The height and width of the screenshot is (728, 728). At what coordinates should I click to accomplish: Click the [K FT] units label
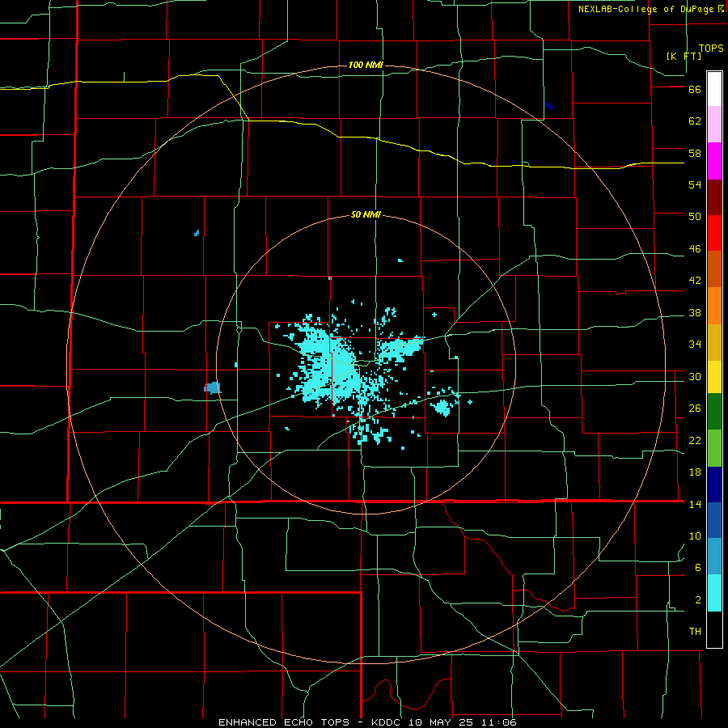684,56
